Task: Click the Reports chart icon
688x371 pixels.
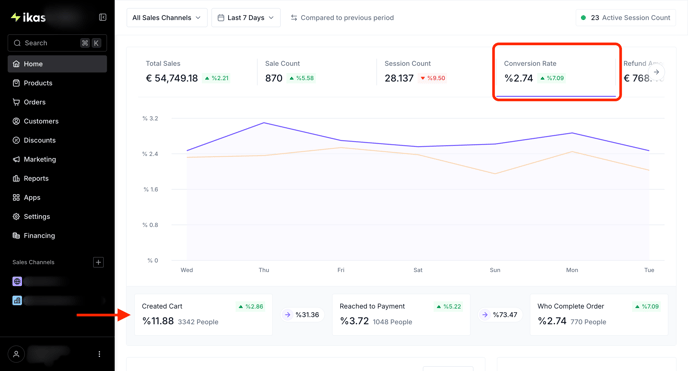Action: 16,178
